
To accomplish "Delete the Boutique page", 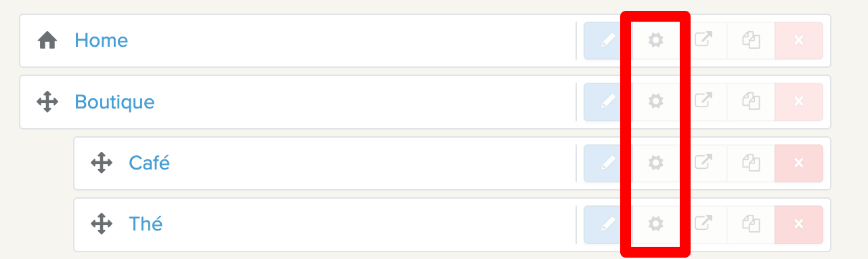I will (x=799, y=102).
